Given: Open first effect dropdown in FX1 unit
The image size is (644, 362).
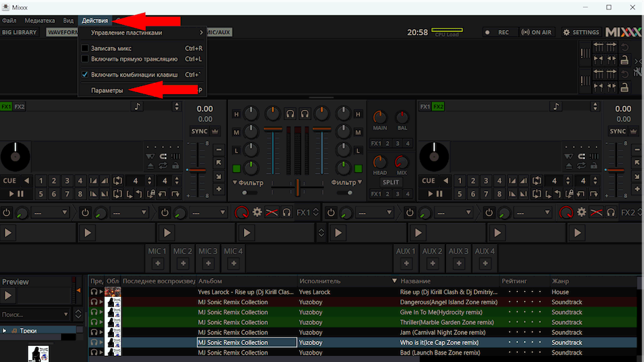Looking at the screenshot, I should [50, 212].
